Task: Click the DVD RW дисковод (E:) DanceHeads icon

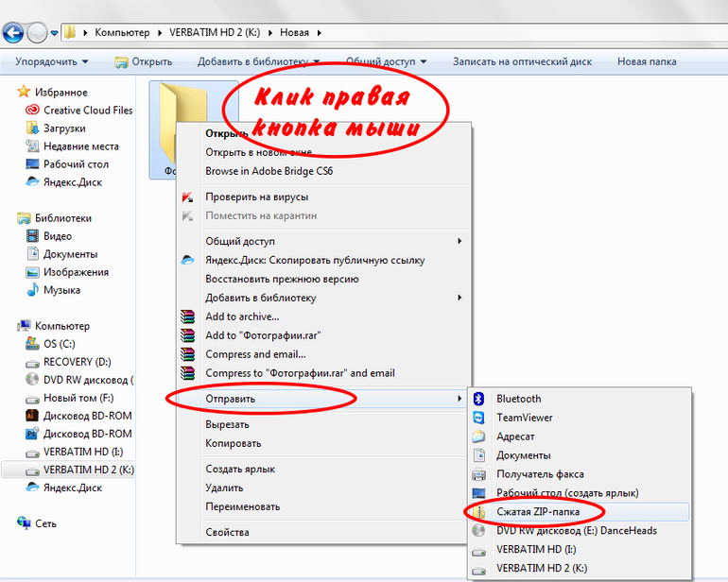Action: 478,530
